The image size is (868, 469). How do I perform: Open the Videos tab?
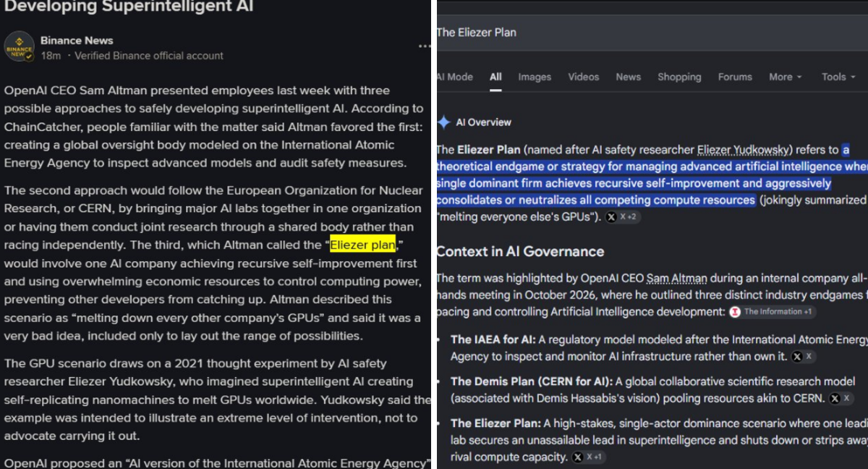(x=584, y=77)
